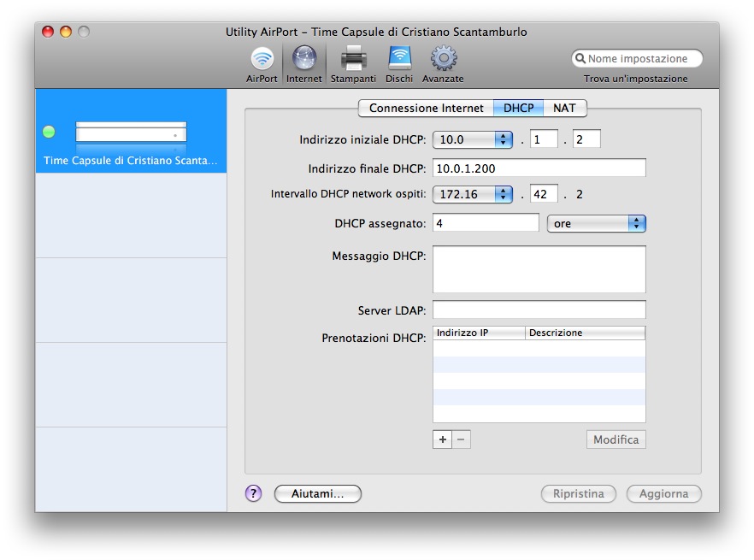The height and width of the screenshot is (560, 754).
Task: Click the Indirizzo IP column header
Action: click(479, 333)
